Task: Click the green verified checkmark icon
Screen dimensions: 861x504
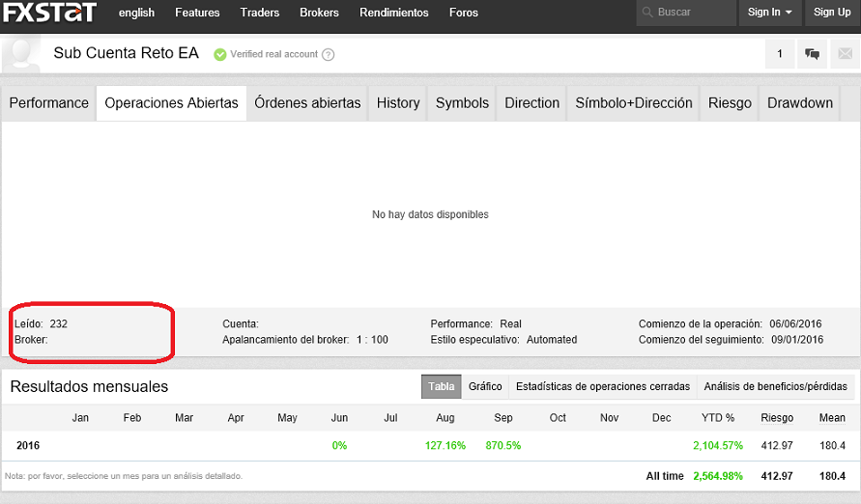Action: coord(219,55)
